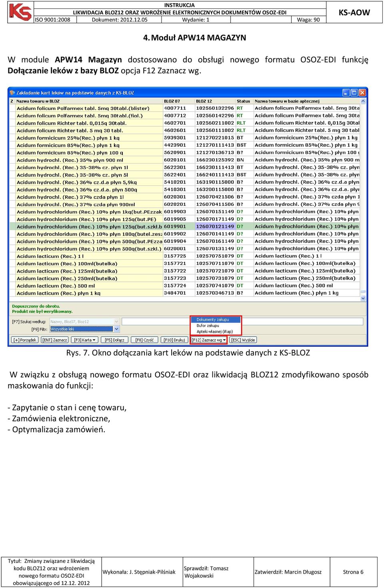384x588 pixels.
Task: Click the [F5] Dołącz button
Action: [x=115, y=340]
